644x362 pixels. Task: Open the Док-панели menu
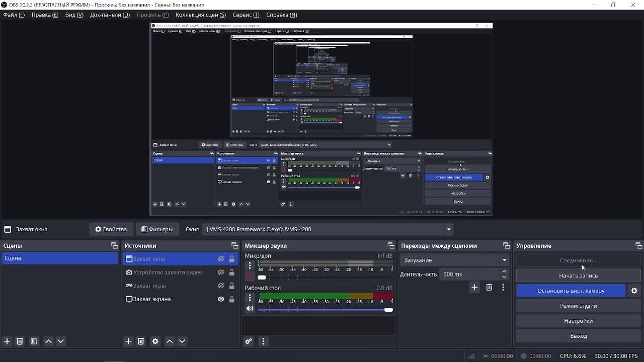click(x=110, y=15)
